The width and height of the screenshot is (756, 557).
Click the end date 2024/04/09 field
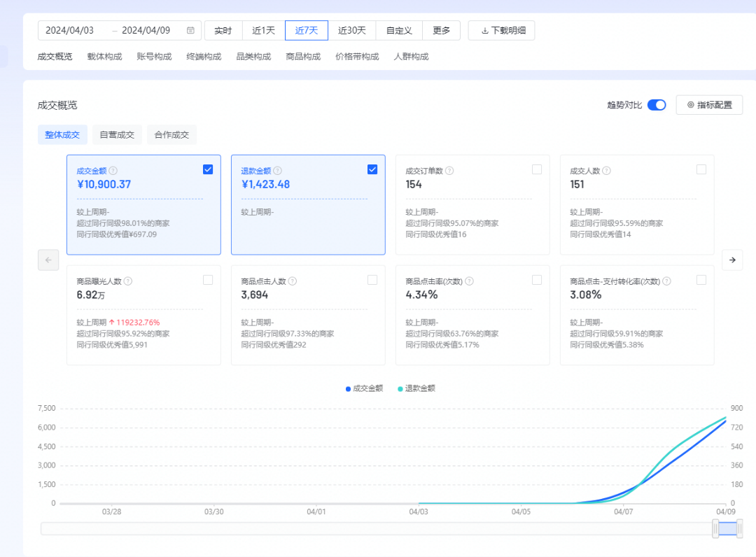[x=146, y=30]
